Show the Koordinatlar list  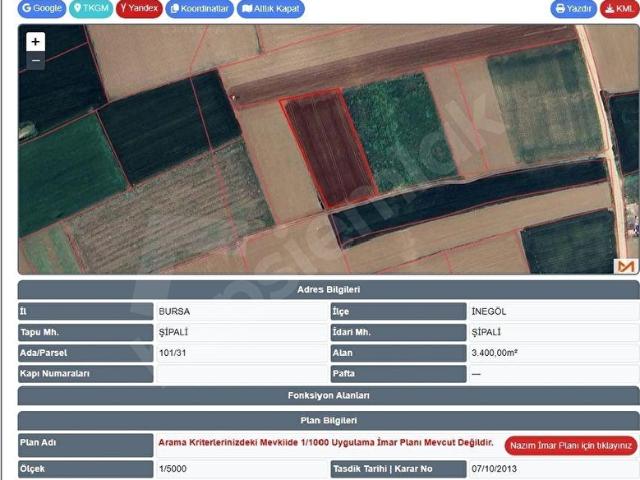coord(200,8)
